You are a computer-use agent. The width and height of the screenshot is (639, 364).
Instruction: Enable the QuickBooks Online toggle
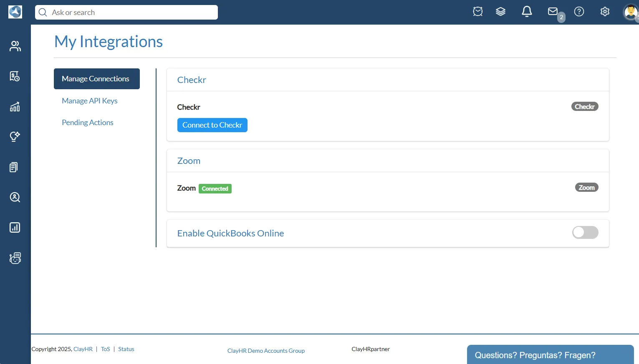click(585, 233)
